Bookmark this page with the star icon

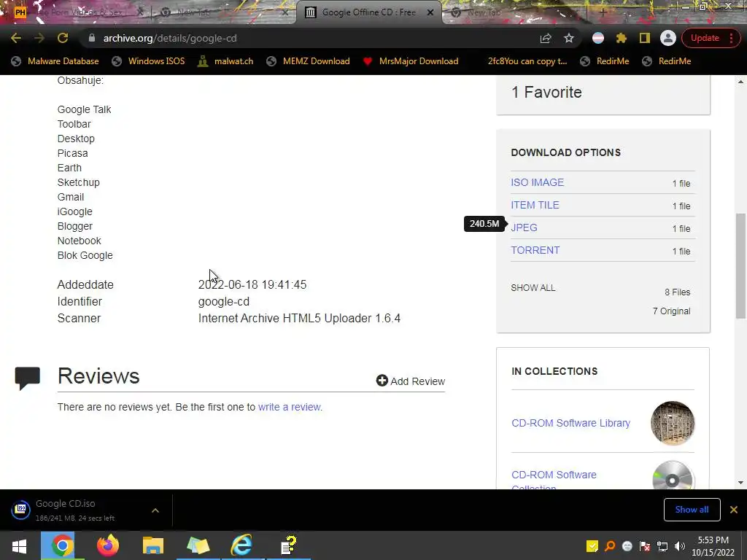click(569, 38)
